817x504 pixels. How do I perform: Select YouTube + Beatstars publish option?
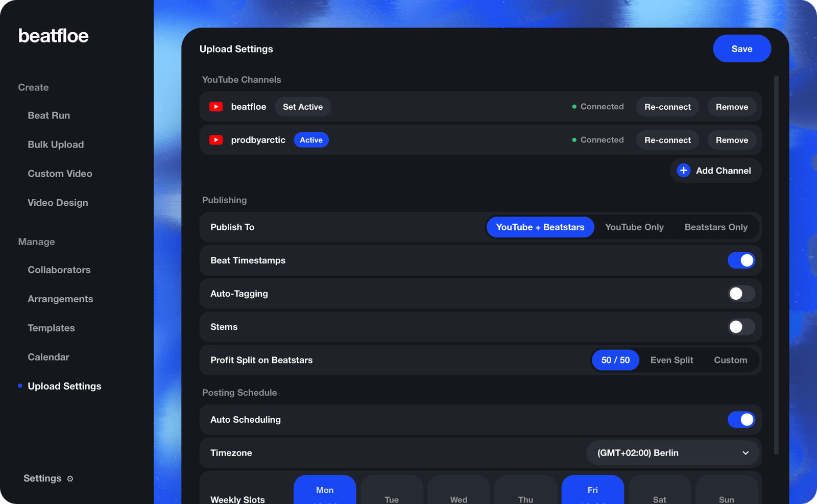point(540,227)
